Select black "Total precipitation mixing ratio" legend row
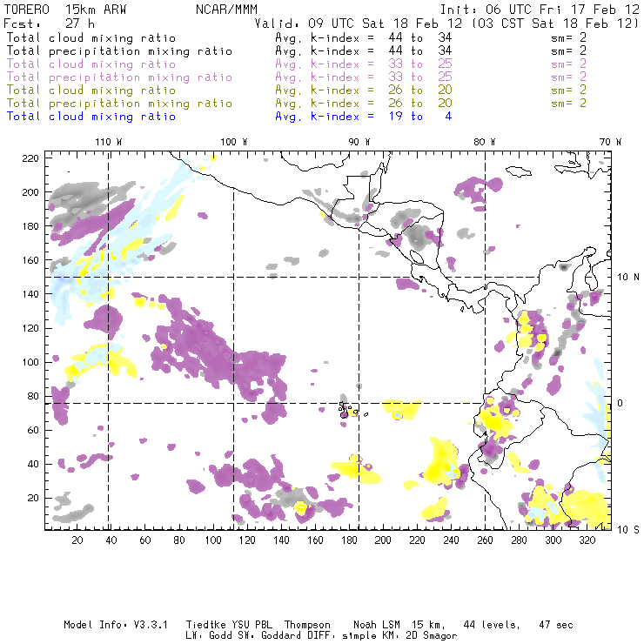 click(x=119, y=51)
